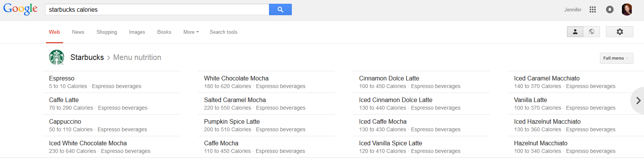Click Jennifer's profile avatar
The width and height of the screenshot is (644, 162).
tap(627, 9)
